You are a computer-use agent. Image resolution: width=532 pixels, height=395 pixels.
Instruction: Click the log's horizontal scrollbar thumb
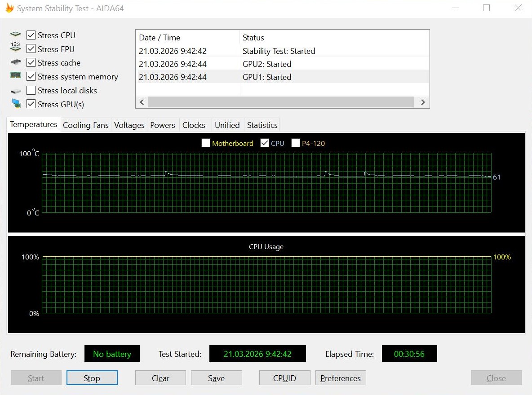[x=280, y=102]
